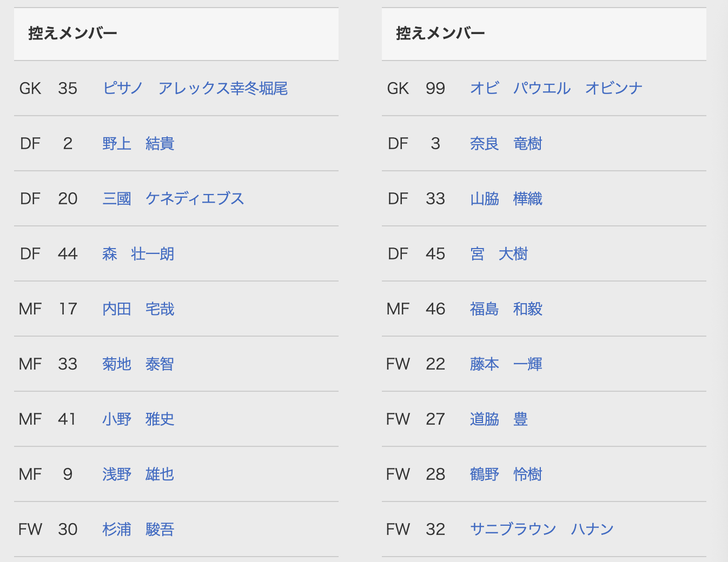This screenshot has height=562, width=728.
Task: Open 浅野 雄也 player page
Action: tap(138, 474)
